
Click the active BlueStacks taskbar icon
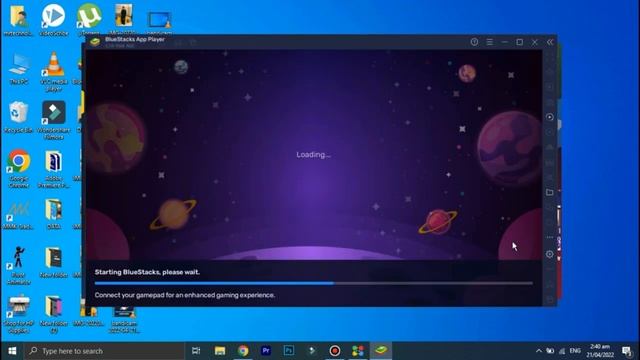click(381, 351)
